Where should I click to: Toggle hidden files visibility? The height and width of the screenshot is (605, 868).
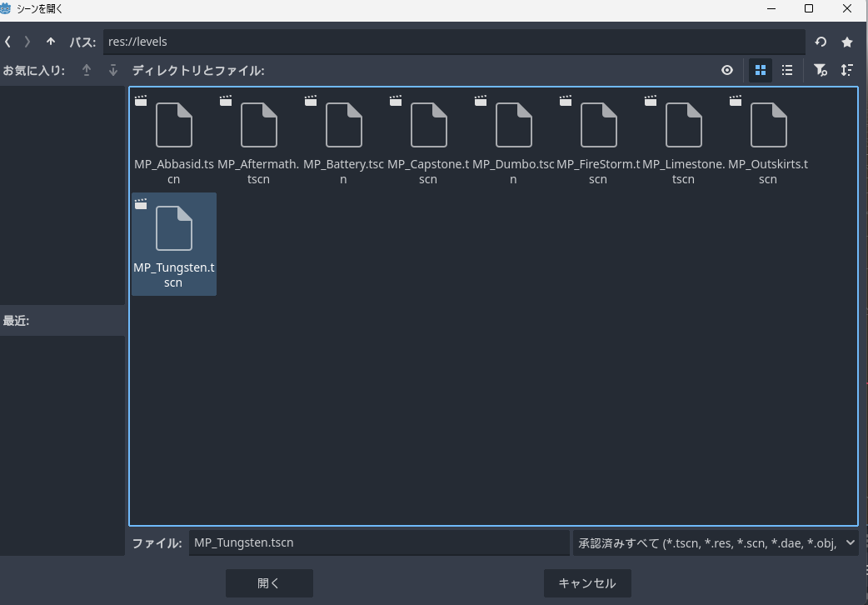coord(727,71)
